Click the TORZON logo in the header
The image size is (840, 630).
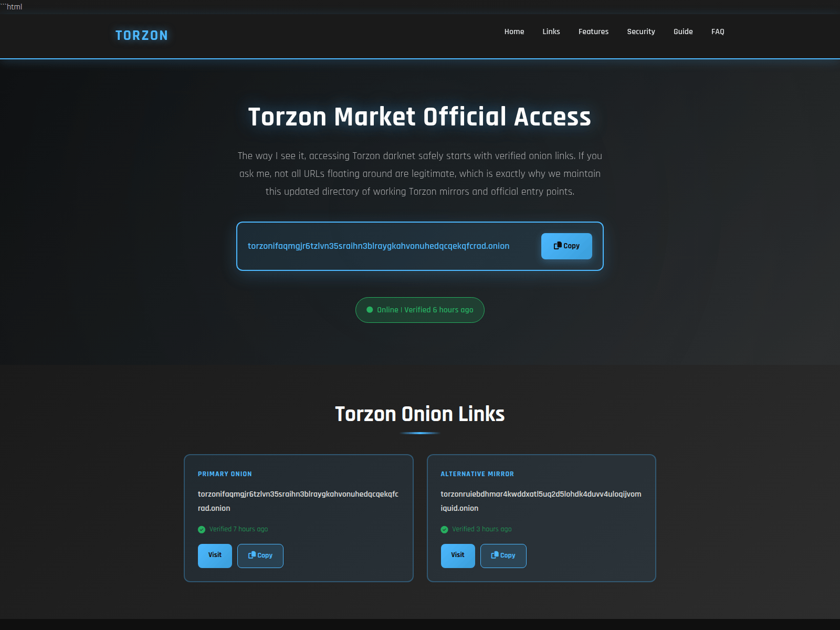(x=142, y=35)
